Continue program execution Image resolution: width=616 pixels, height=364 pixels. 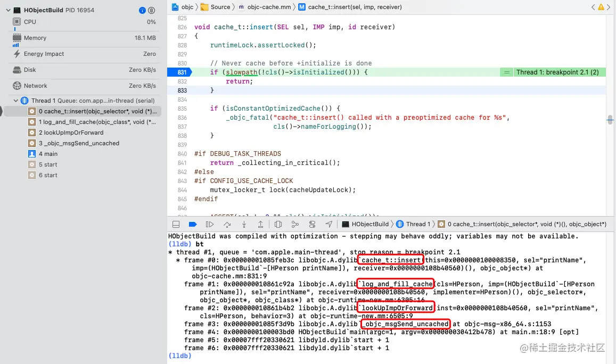coord(210,224)
